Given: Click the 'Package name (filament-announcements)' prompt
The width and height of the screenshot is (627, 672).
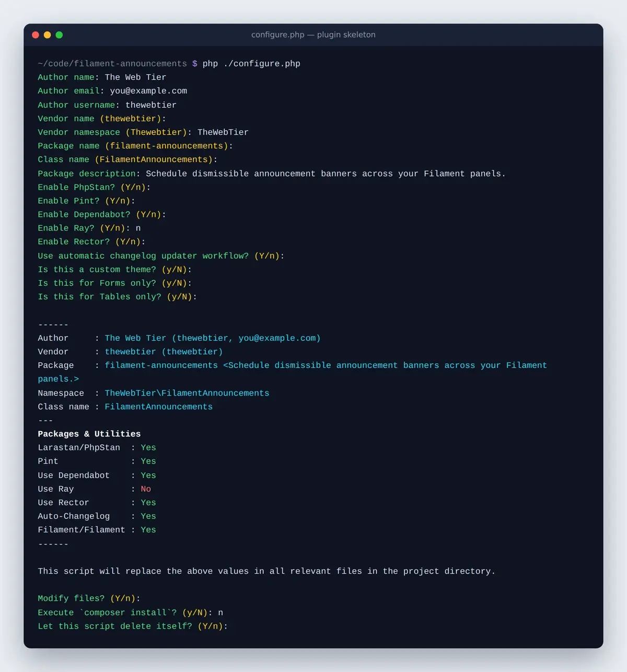Looking at the screenshot, I should [x=135, y=146].
